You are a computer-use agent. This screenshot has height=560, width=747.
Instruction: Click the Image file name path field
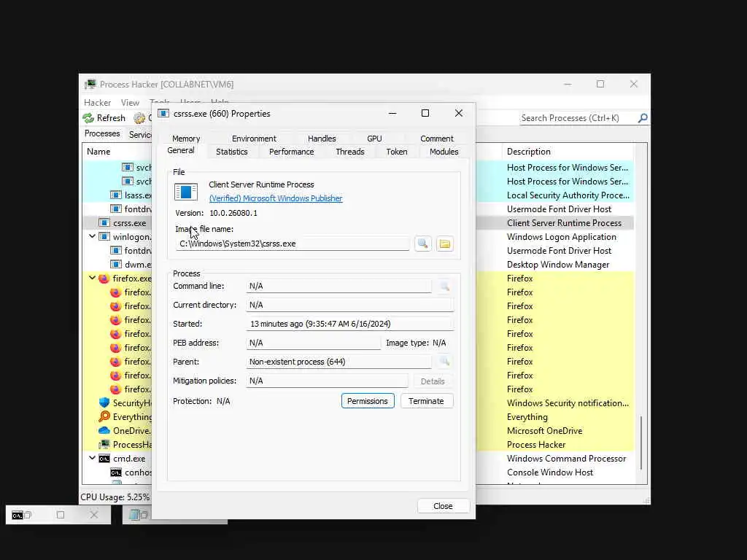click(x=293, y=244)
